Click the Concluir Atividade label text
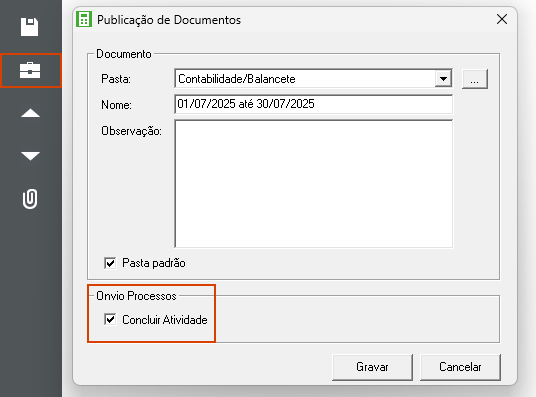 pyautogui.click(x=165, y=320)
